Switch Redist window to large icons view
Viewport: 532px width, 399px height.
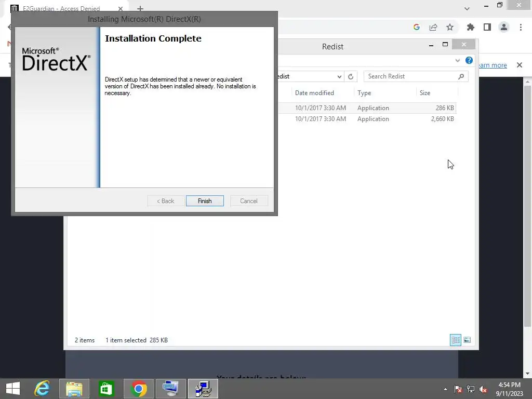coord(467,340)
